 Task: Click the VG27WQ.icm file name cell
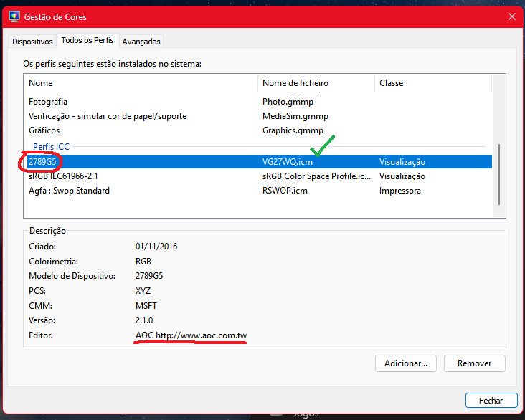tap(288, 162)
